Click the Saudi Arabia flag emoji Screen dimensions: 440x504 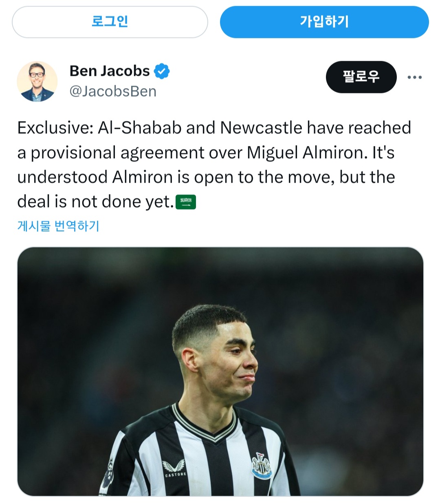[x=186, y=202]
